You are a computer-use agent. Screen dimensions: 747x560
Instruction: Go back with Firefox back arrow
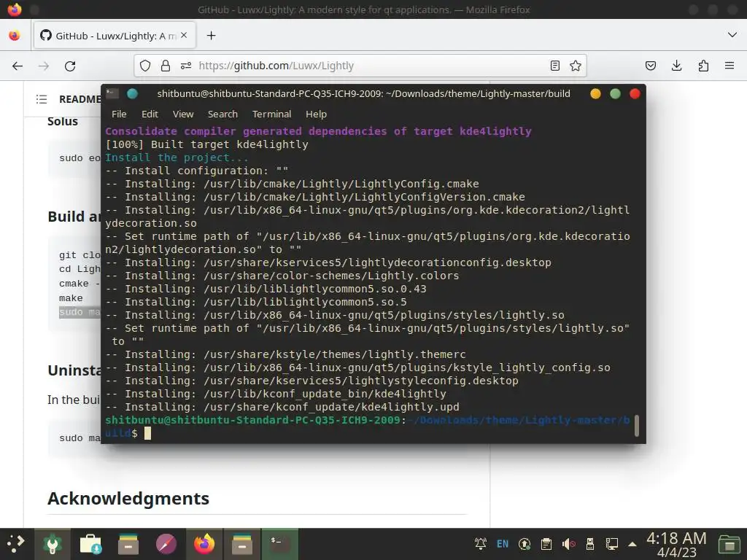click(x=18, y=66)
